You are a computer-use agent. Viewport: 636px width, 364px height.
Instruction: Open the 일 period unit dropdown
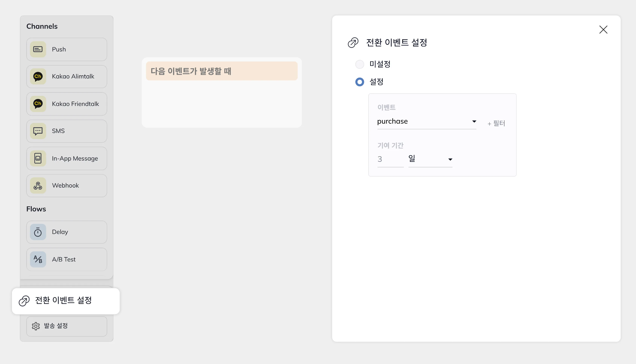click(430, 159)
